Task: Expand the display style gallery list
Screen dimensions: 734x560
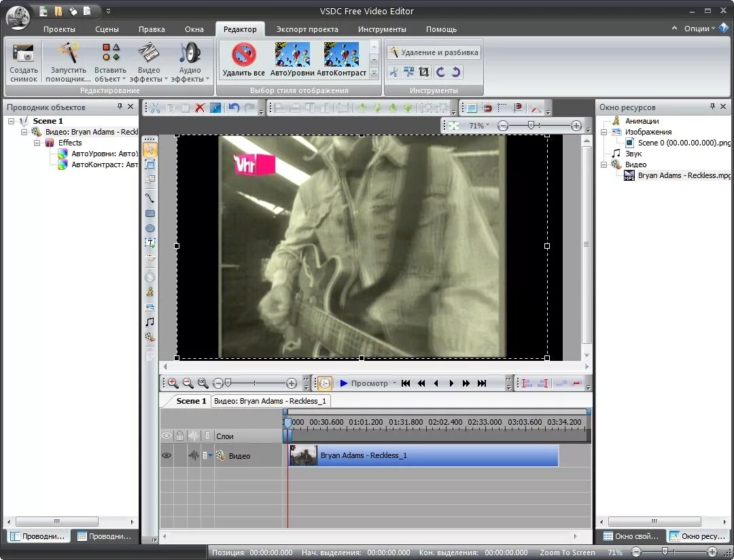Action: point(374,73)
